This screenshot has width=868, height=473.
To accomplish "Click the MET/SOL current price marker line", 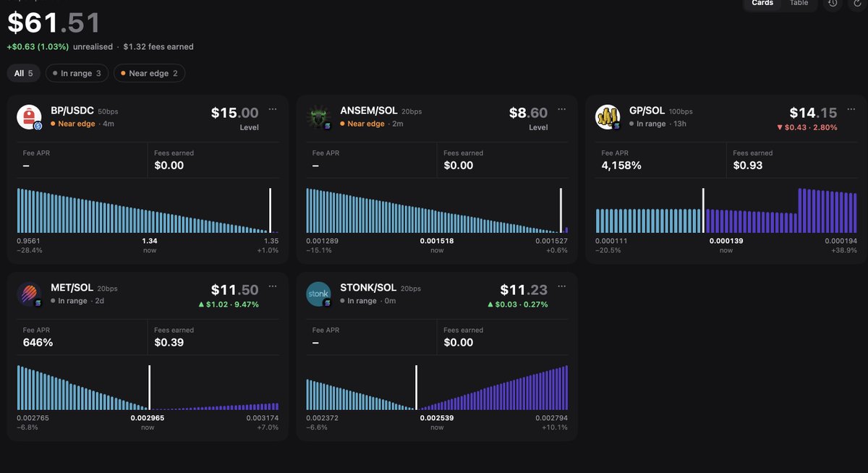I will pyautogui.click(x=149, y=388).
